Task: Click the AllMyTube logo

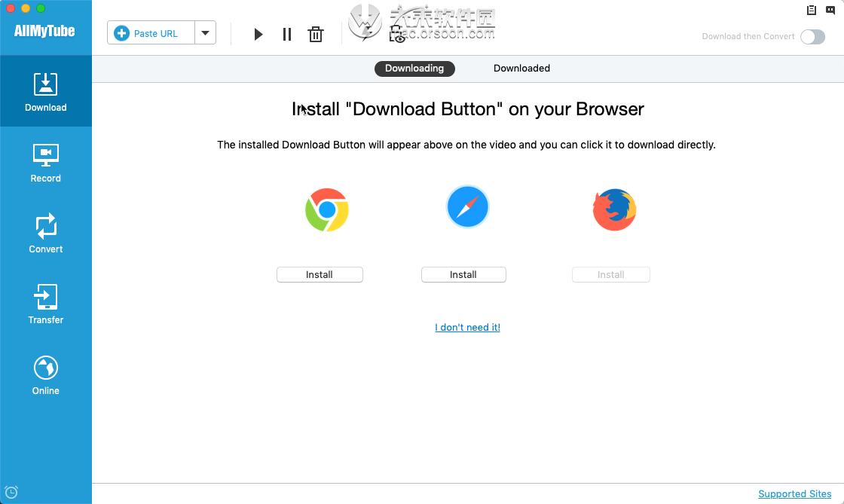Action: [44, 31]
